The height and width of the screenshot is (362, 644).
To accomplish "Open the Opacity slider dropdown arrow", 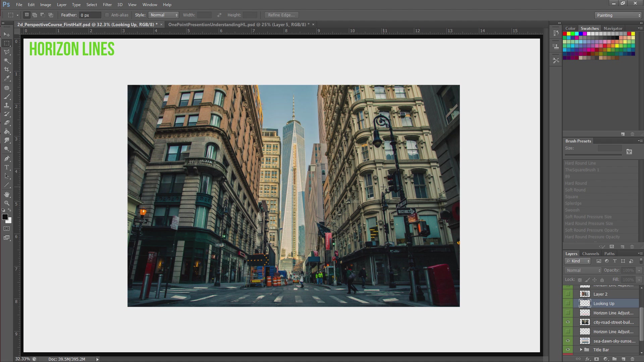I will pos(639,270).
